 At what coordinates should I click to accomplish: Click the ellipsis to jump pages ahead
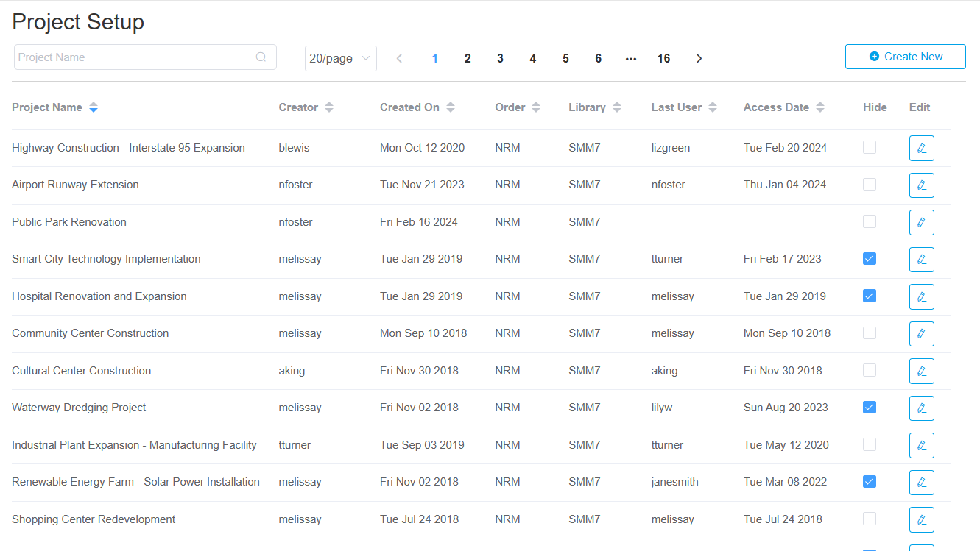pos(630,59)
